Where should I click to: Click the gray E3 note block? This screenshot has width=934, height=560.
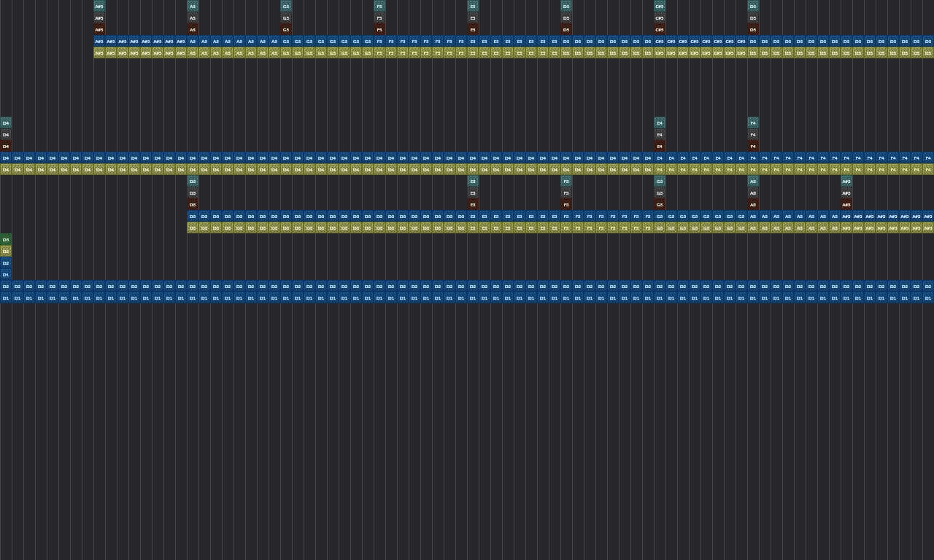click(473, 192)
